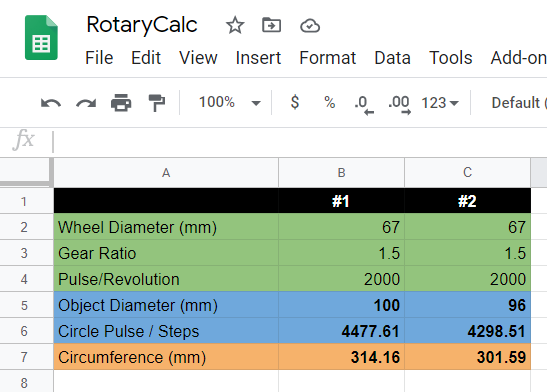Activate the Paint format tool

click(x=157, y=103)
